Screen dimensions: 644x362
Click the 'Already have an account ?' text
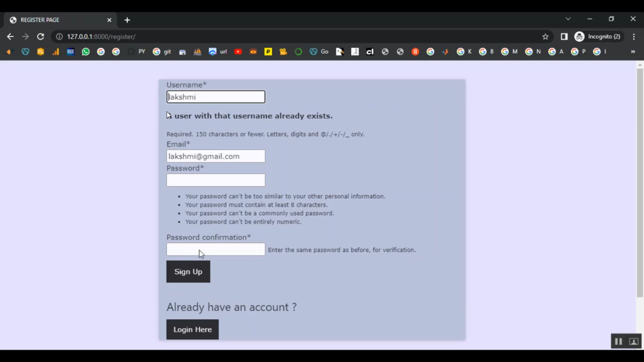(x=232, y=307)
